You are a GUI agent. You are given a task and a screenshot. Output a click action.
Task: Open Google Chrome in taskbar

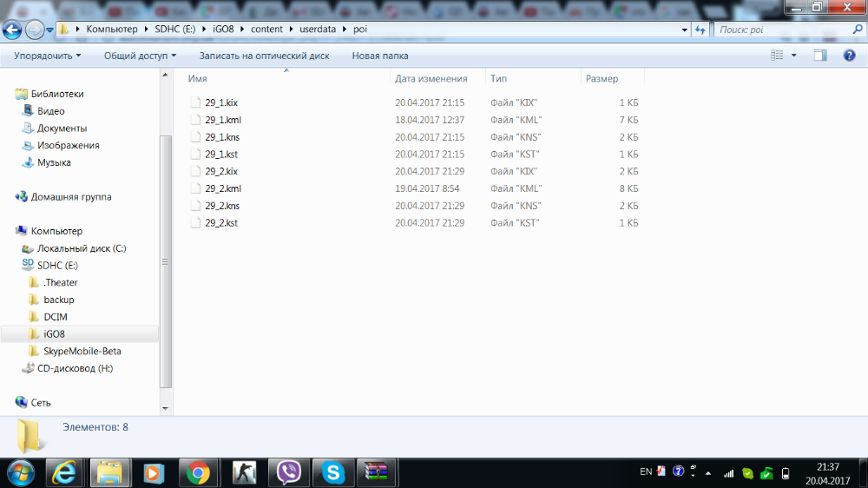click(198, 473)
